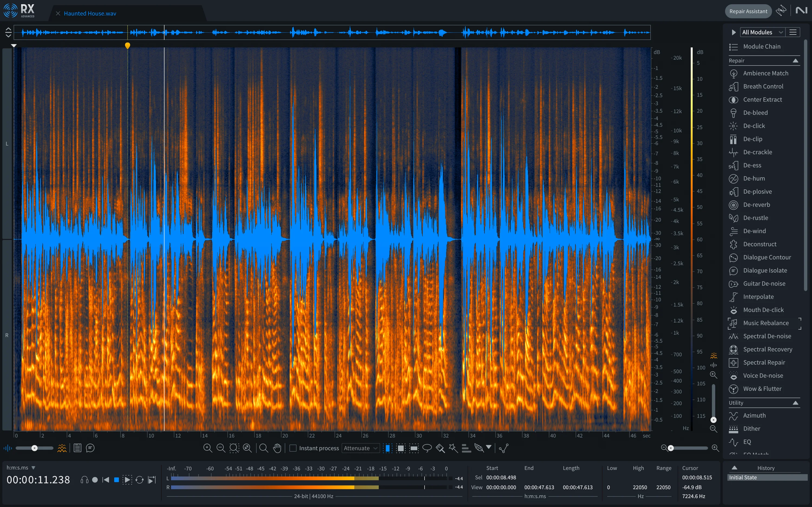Select the Time selection tool
The width and height of the screenshot is (812, 507).
pyautogui.click(x=388, y=448)
